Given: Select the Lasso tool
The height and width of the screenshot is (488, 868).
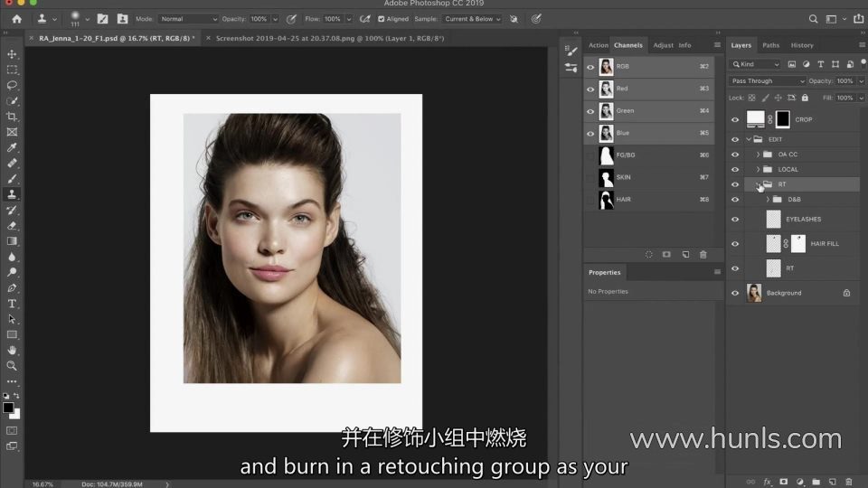Looking at the screenshot, I should [12, 85].
